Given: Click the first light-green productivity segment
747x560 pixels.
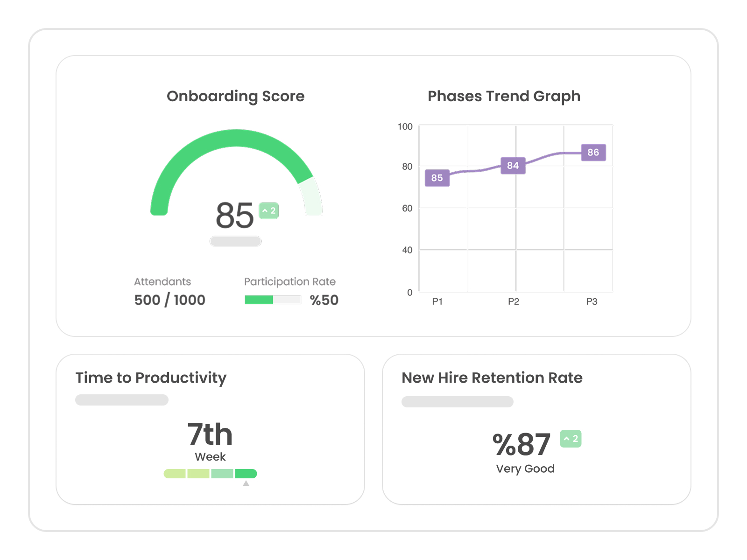Looking at the screenshot, I should (175, 474).
